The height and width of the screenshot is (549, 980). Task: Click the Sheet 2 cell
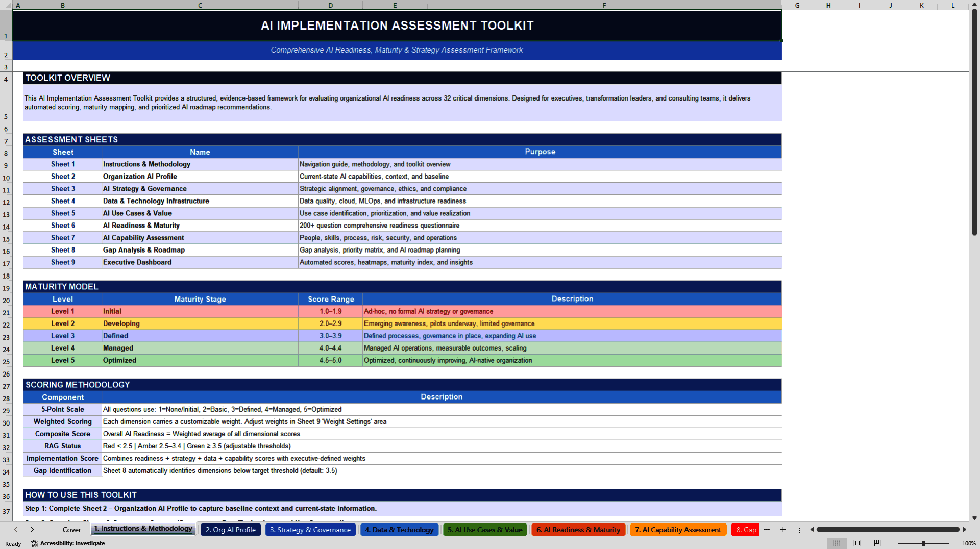click(63, 177)
